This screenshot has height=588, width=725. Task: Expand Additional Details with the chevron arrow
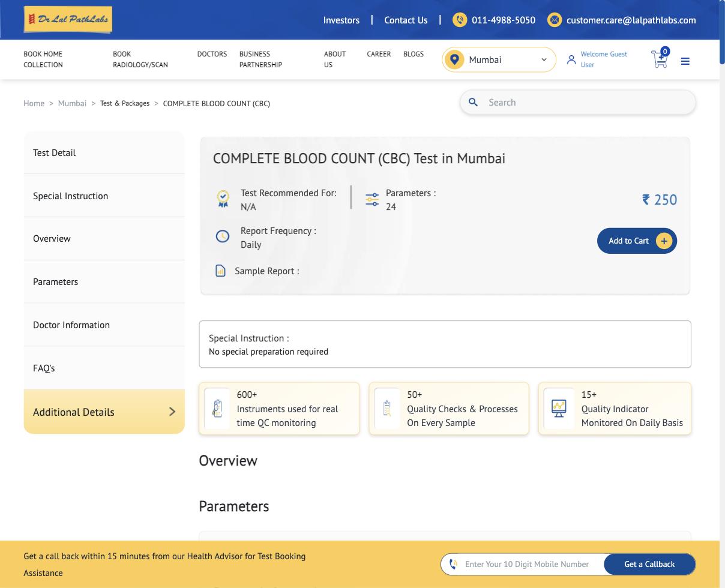pos(172,412)
